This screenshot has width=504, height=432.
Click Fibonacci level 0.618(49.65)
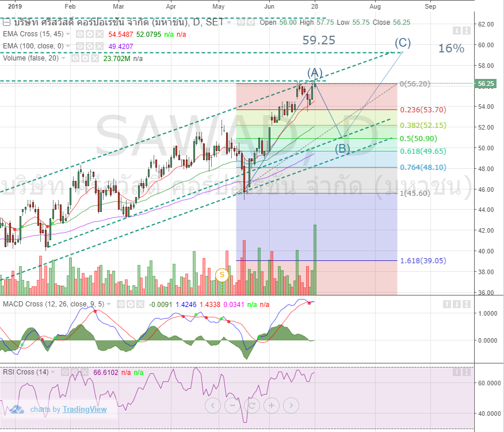pos(423,151)
